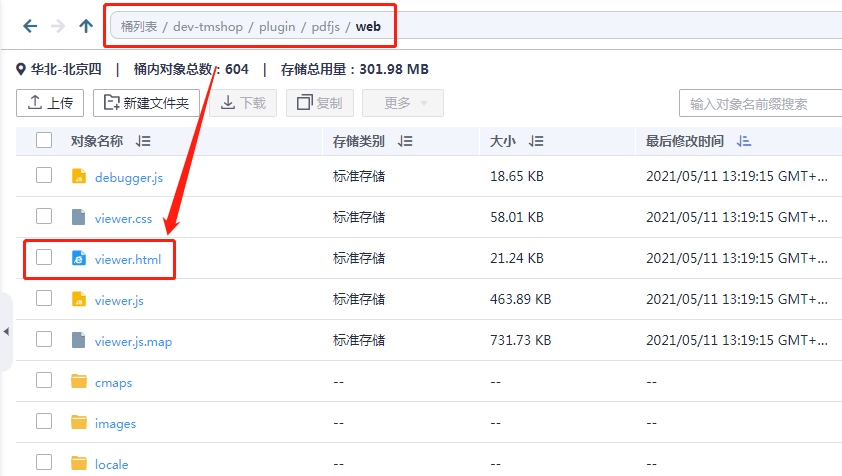This screenshot has width=842, height=476.
Task: Check the images folder checkbox
Action: 44,421
